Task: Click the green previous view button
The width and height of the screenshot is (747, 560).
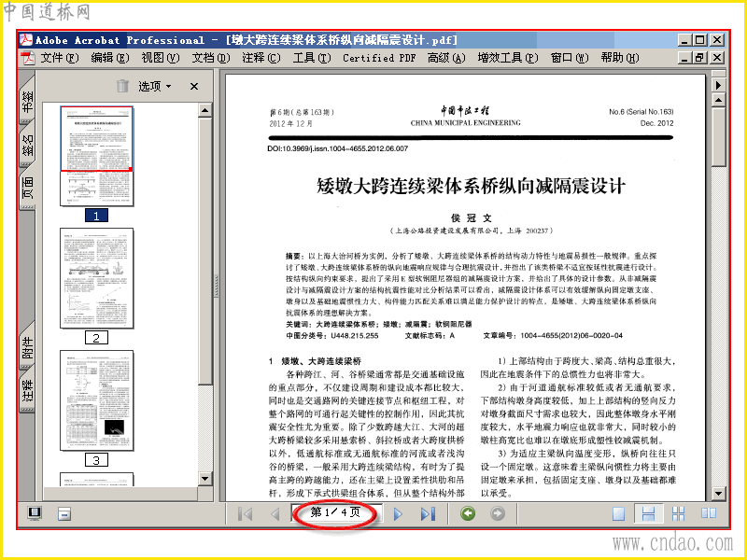Action: [x=468, y=513]
